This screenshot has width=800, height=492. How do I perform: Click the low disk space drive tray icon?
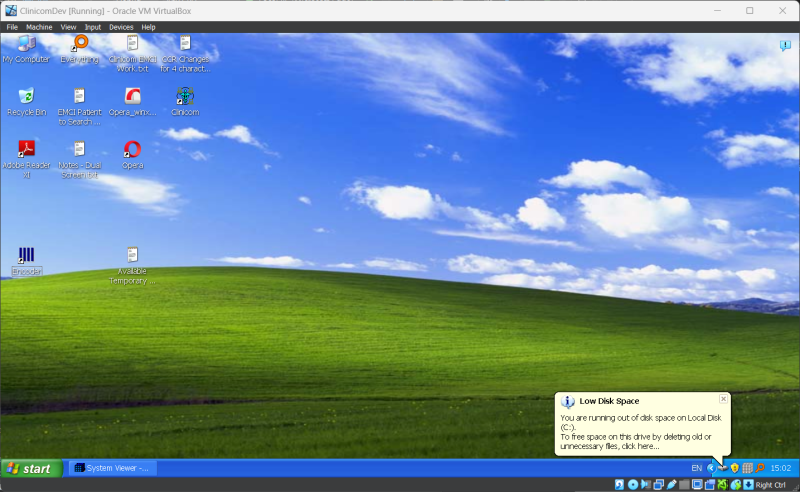(x=723, y=468)
